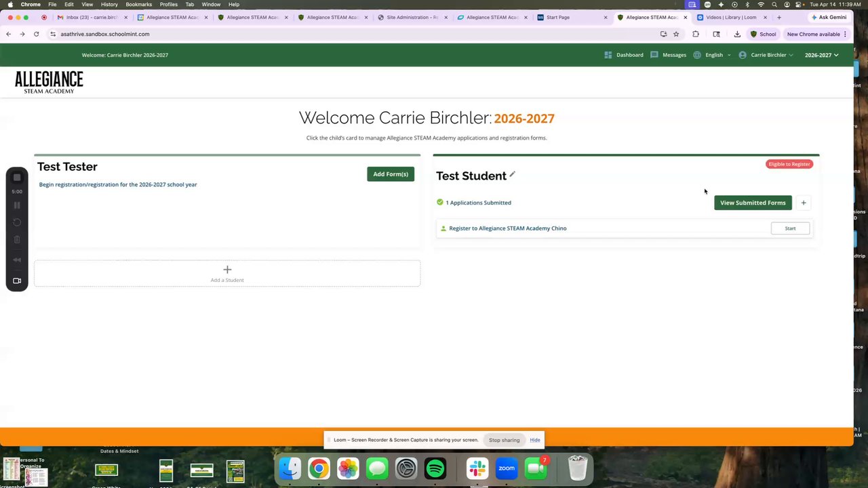Click the site info icon in address bar
The image size is (868, 488).
tap(53, 34)
